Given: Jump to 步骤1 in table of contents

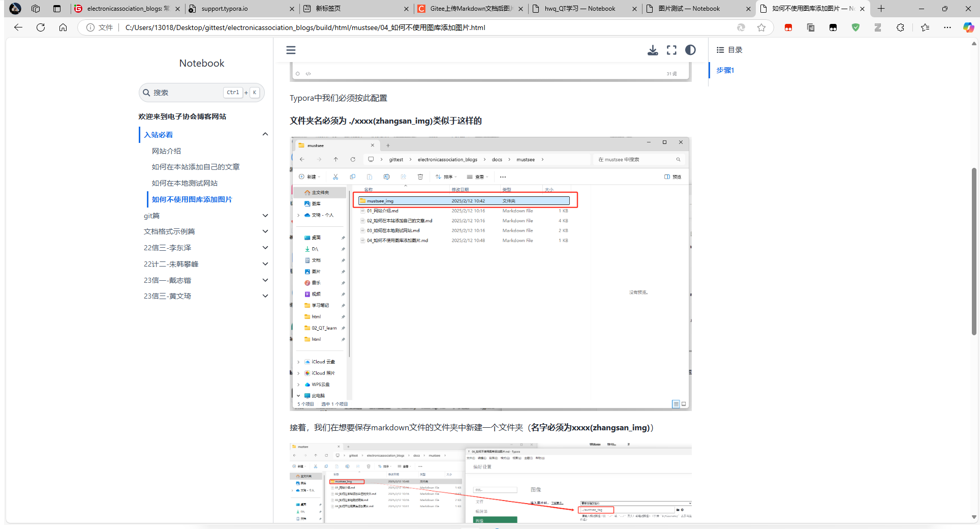Looking at the screenshot, I should click(725, 70).
